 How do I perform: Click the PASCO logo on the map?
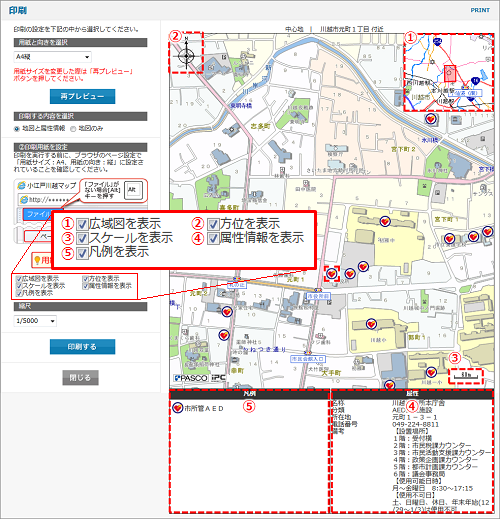point(191,378)
